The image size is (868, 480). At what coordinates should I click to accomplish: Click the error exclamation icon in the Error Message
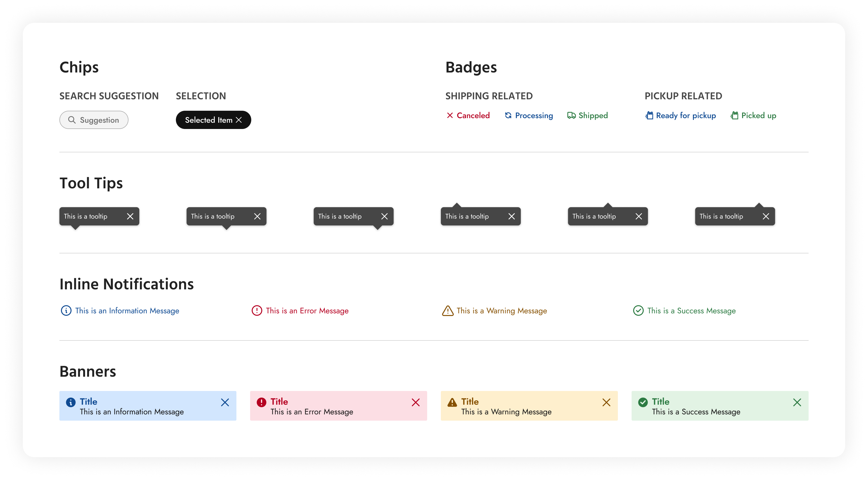[257, 310]
